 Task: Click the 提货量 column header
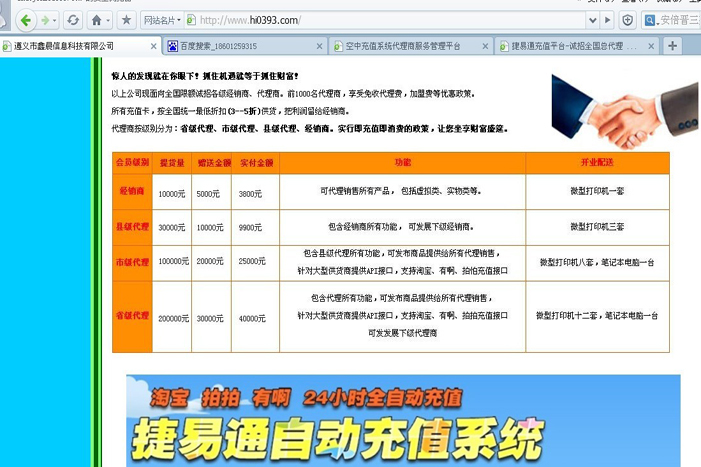172,163
